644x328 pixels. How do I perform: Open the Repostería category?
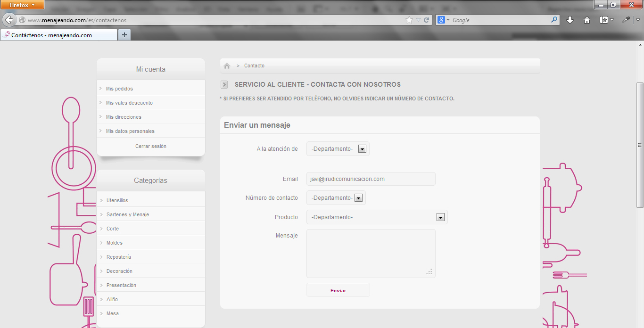tap(119, 257)
